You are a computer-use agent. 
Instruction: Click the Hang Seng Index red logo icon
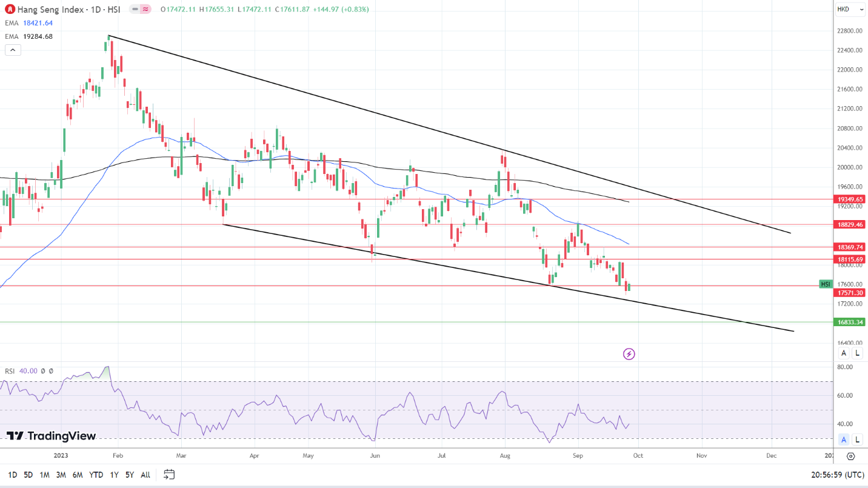(10, 10)
